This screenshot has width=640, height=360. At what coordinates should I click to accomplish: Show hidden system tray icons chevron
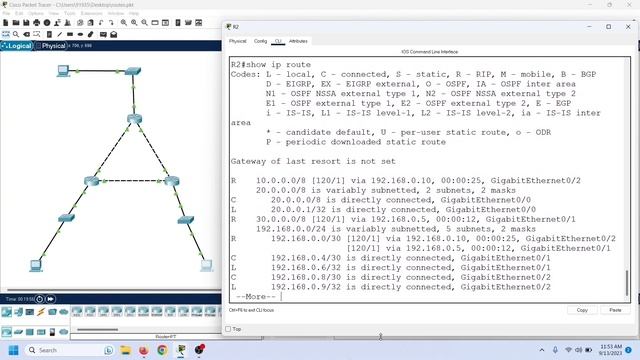click(x=542, y=350)
